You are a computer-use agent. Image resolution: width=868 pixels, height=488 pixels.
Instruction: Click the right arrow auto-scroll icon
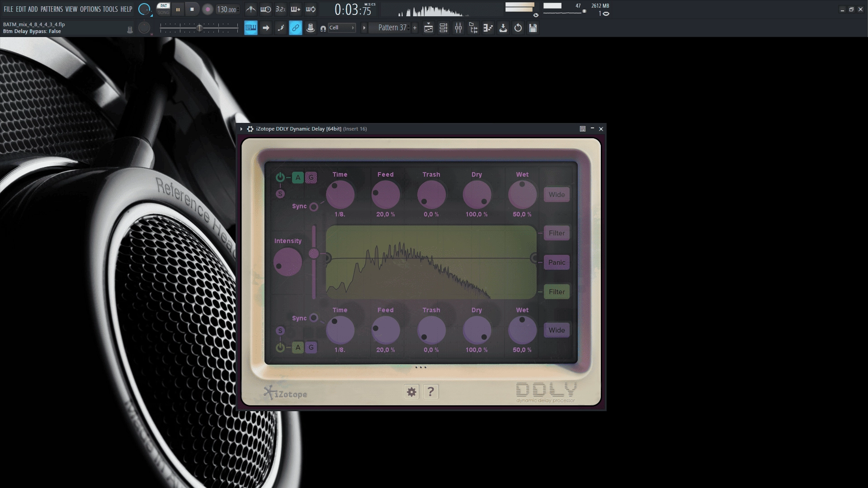click(266, 28)
